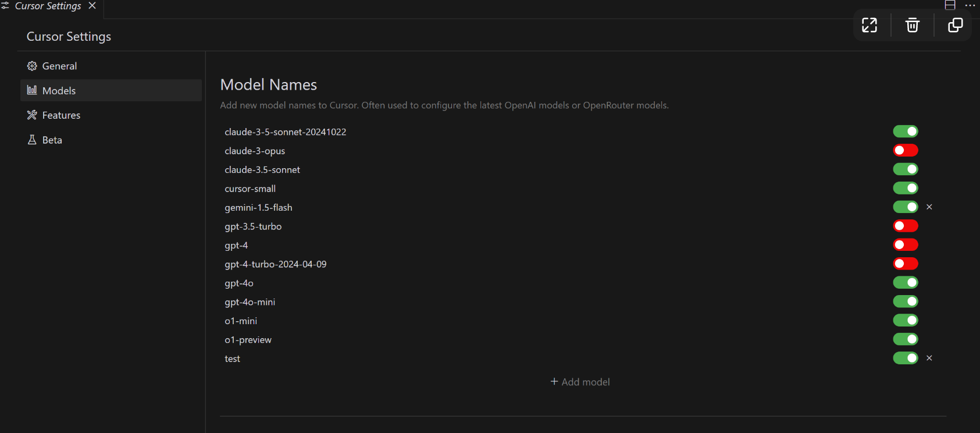Click the Add model button
This screenshot has height=433, width=980.
580,382
